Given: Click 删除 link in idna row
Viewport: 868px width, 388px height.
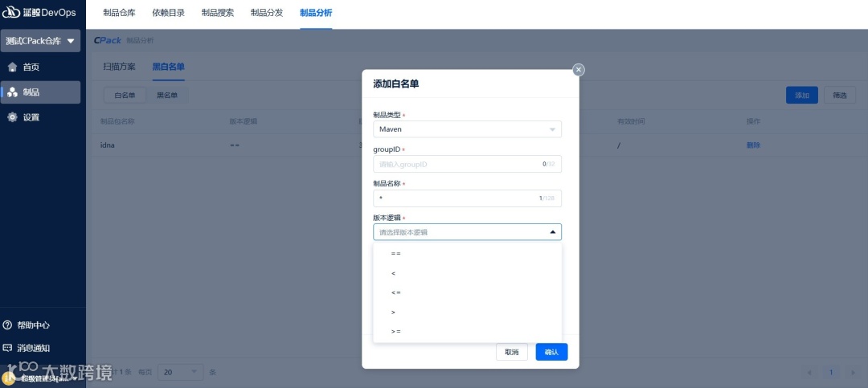Looking at the screenshot, I should [753, 145].
